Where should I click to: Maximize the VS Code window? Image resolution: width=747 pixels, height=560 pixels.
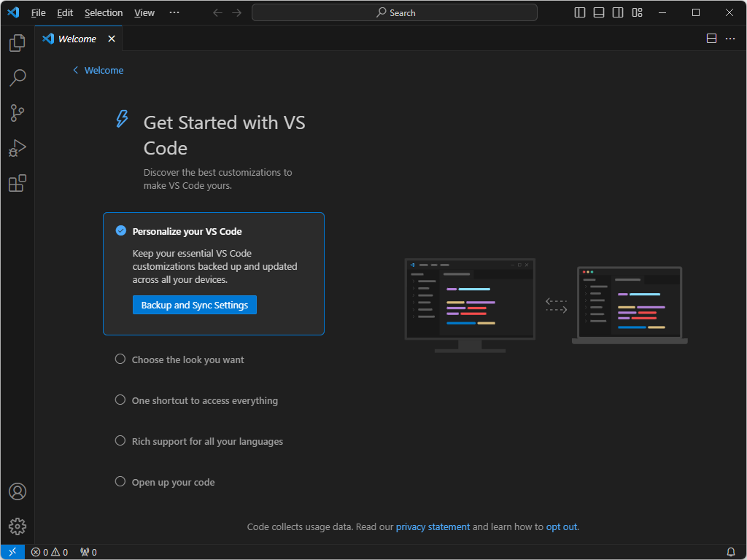(696, 12)
